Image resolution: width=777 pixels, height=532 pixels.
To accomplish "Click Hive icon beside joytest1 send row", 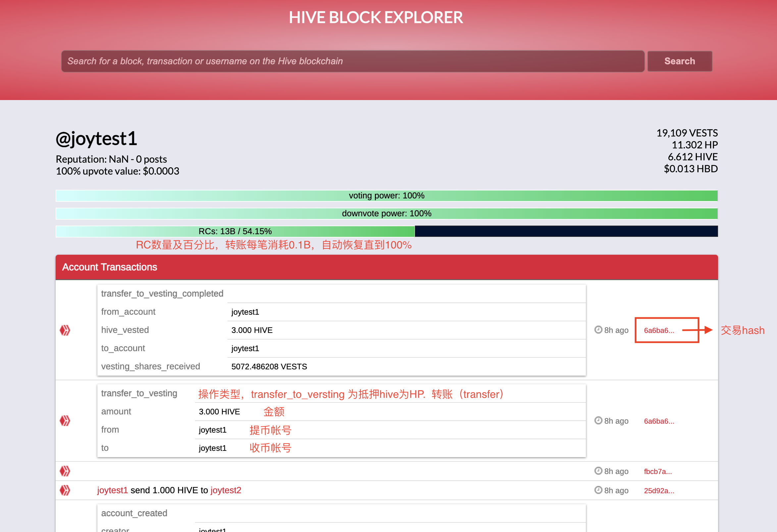I will pyautogui.click(x=65, y=490).
